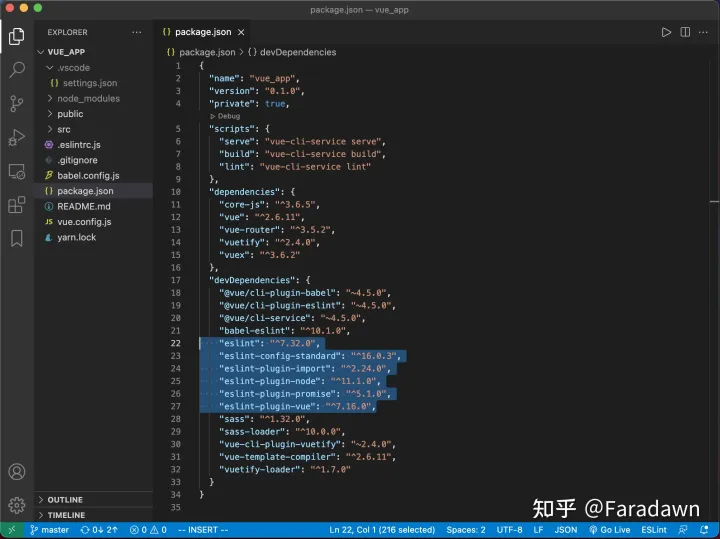Click the "vuetify-loader" line
Screen dimensions: 720x539
284,469
